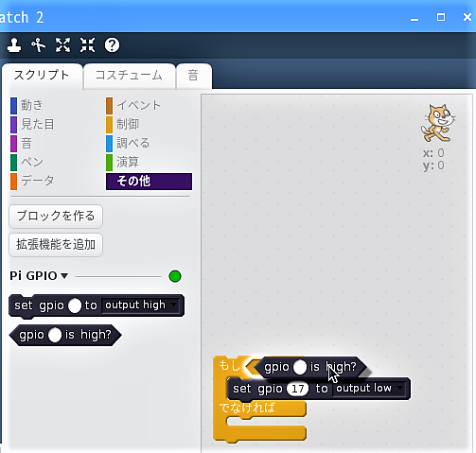The image size is (476, 453).
Task: Switch to the 音 tab
Action: [x=193, y=76]
